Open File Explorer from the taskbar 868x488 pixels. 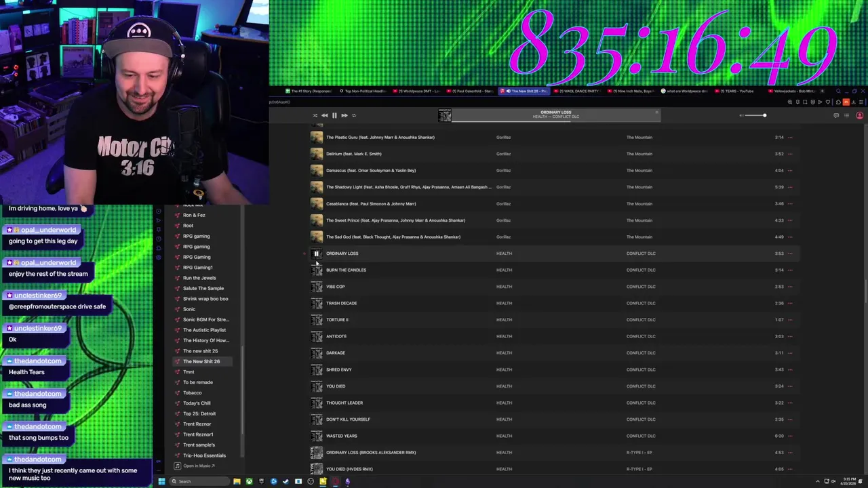(x=237, y=481)
